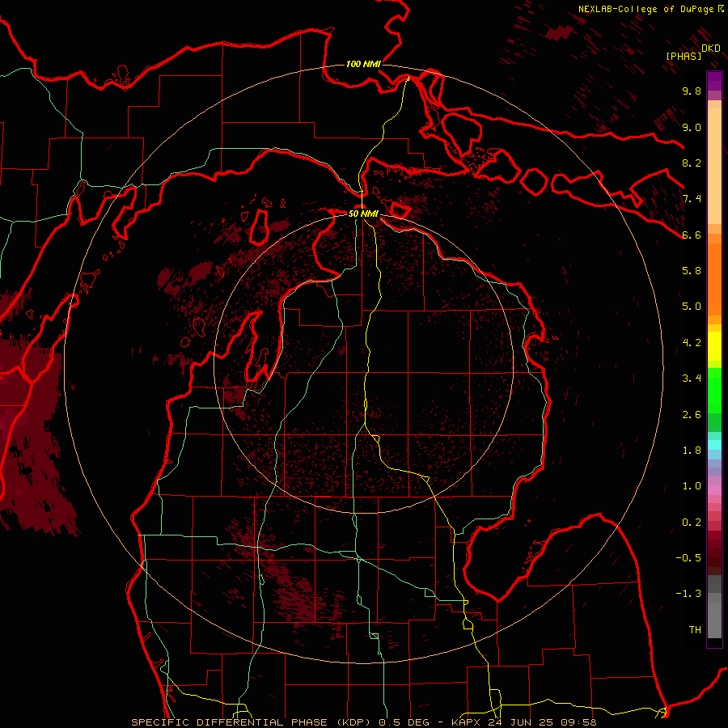Click the 7.4 legend value
728x728 pixels.
[x=692, y=199]
